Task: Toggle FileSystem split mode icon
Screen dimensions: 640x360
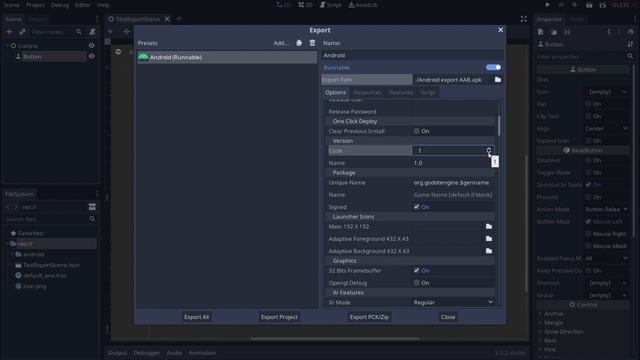Action: (x=92, y=207)
